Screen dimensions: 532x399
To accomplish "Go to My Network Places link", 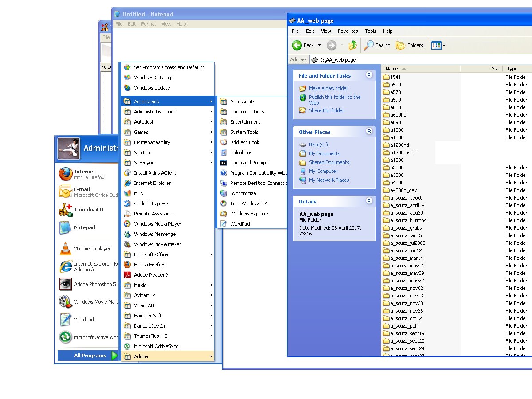I will (329, 180).
